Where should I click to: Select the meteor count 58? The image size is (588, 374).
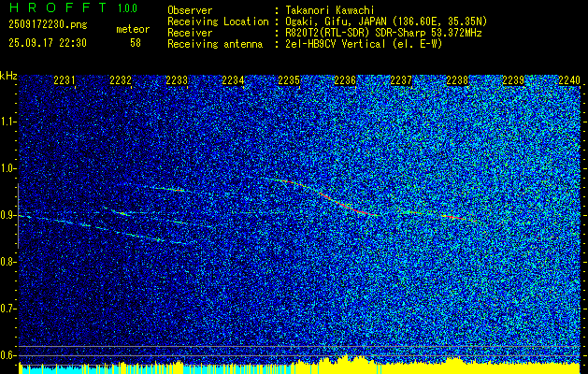[x=136, y=43]
